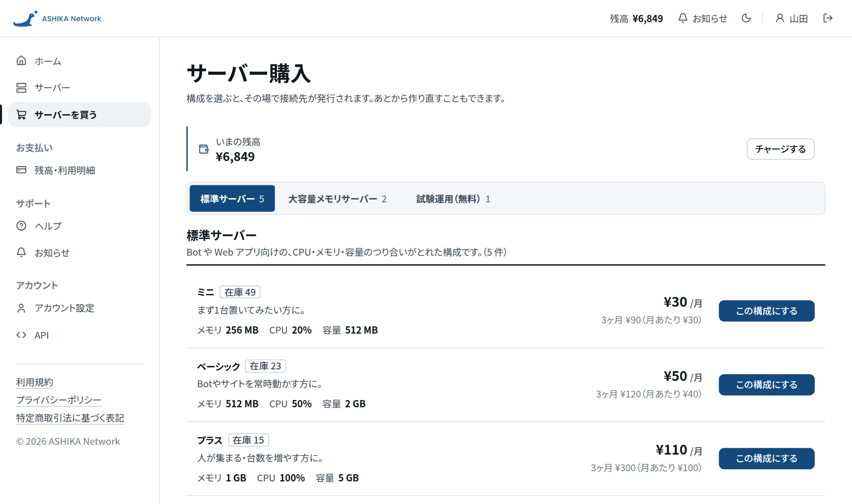Click いまの残高 ¥6,849 amount

[x=235, y=157]
